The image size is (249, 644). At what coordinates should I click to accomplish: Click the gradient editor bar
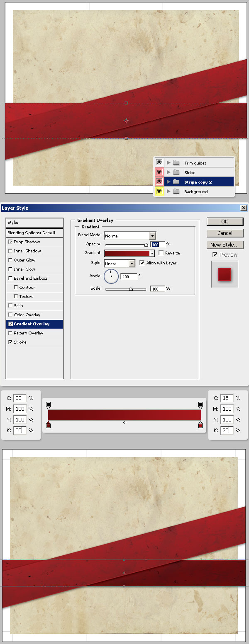(x=124, y=415)
